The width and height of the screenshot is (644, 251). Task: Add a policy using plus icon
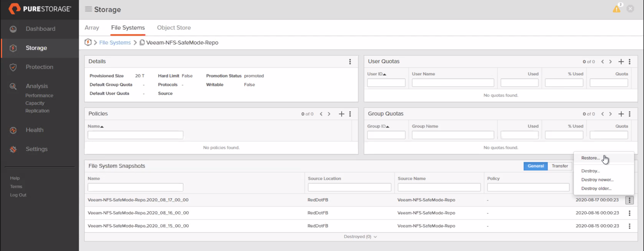[x=341, y=114]
